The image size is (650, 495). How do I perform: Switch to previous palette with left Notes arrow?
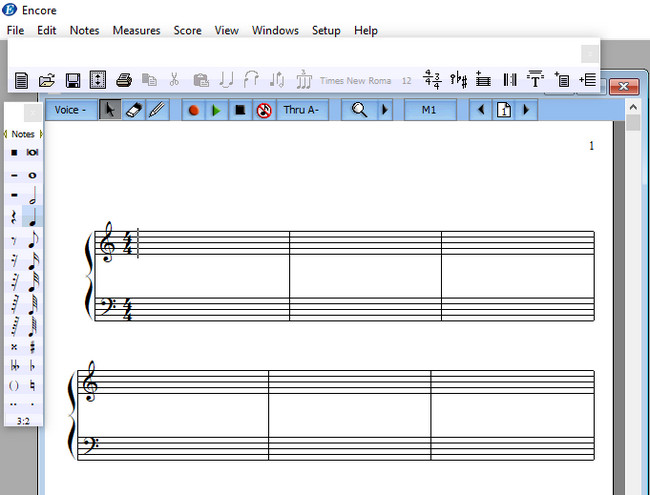(6, 134)
